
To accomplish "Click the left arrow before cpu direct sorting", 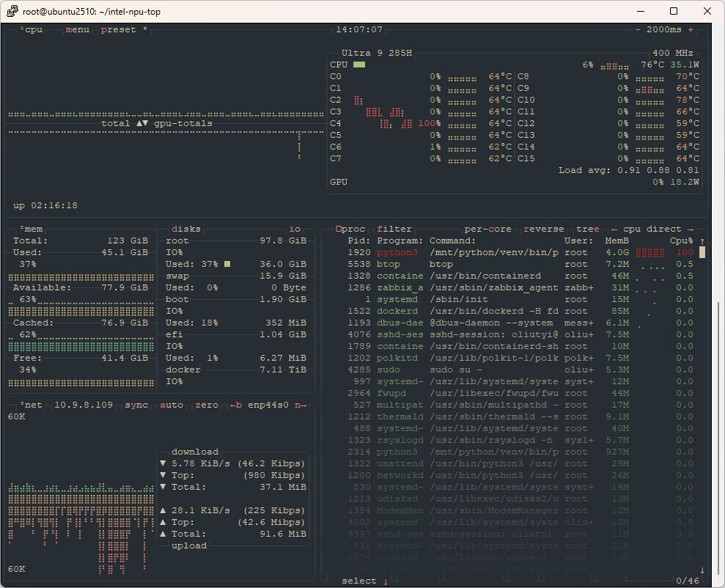I will (614, 229).
